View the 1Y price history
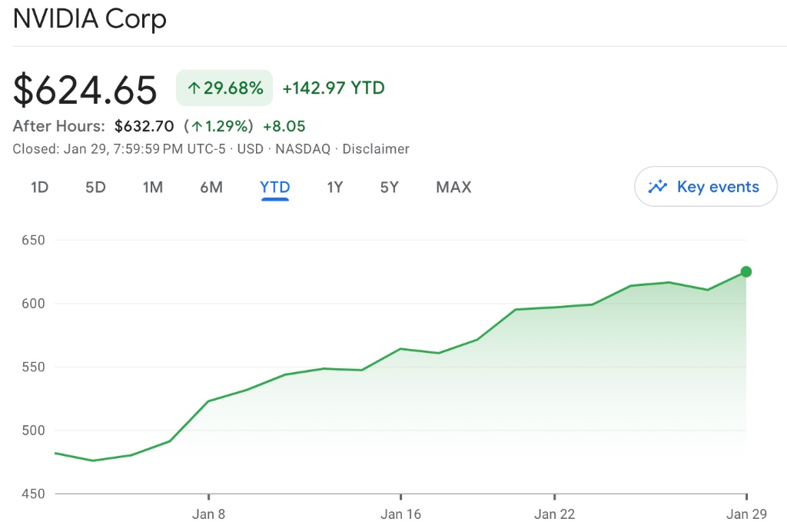The width and height of the screenshot is (787, 532). (x=334, y=187)
